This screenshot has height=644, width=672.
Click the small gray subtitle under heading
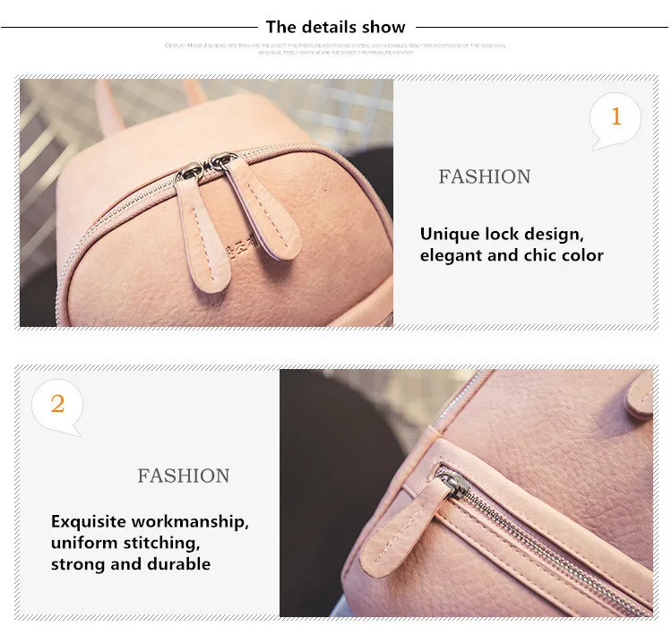[x=336, y=48]
